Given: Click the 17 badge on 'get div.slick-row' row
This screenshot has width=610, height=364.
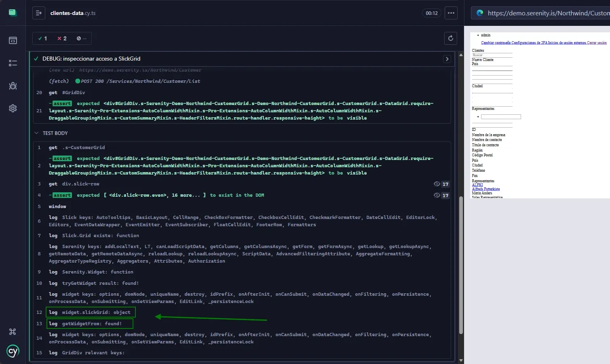Looking at the screenshot, I should (x=445, y=184).
